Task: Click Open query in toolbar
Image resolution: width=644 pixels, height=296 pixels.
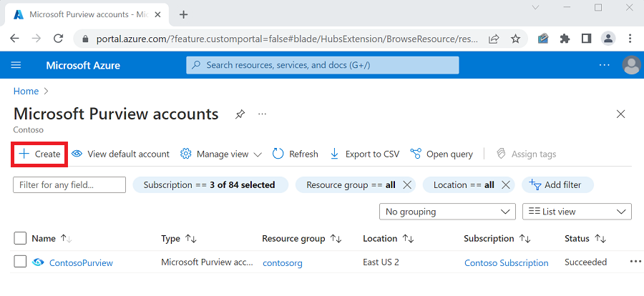Action: pos(441,154)
